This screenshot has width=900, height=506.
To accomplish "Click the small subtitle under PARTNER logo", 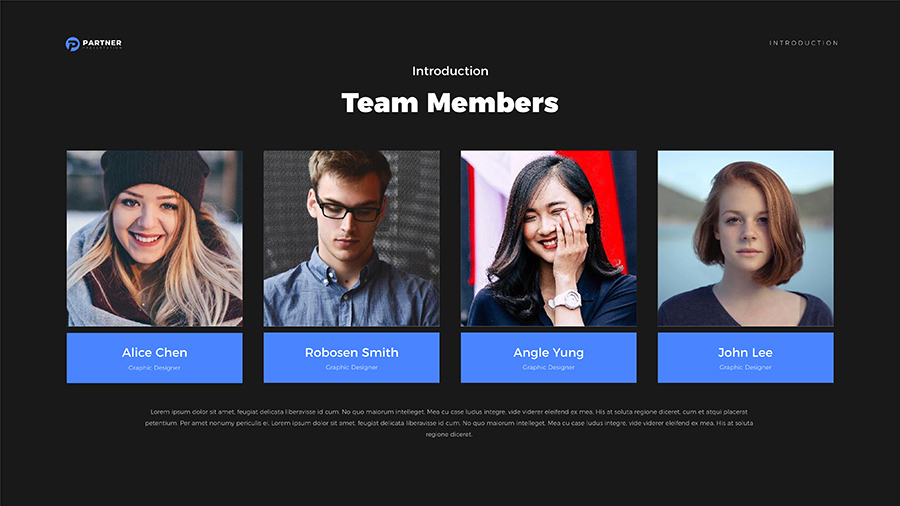I will (102, 48).
